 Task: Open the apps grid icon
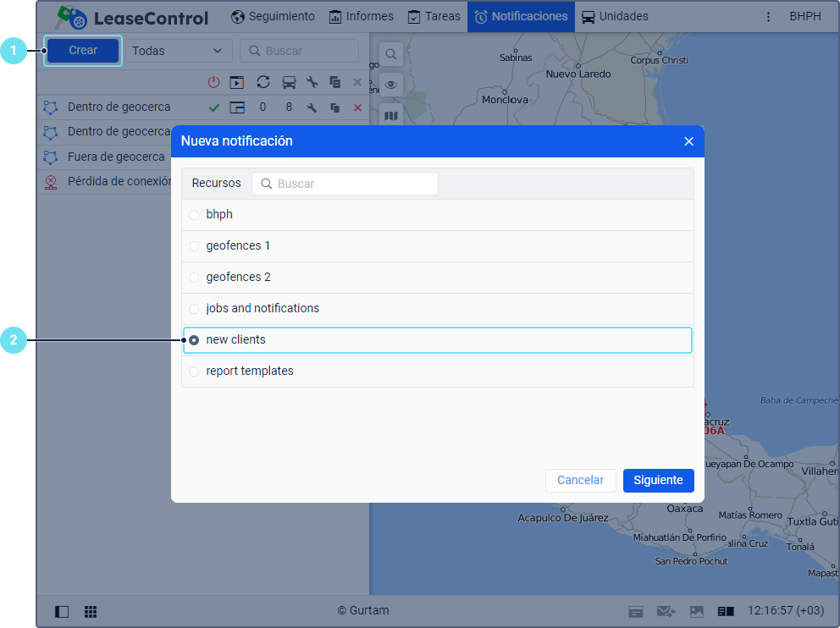(91, 611)
